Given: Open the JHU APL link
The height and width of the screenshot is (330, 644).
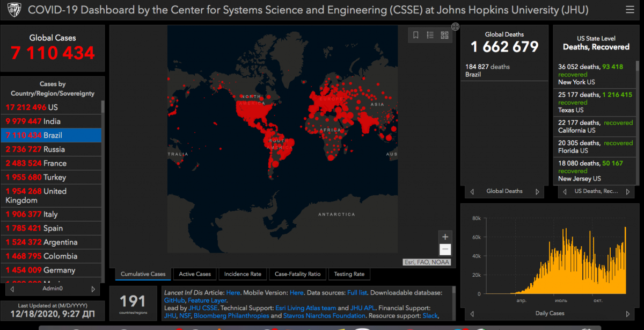Looking at the screenshot, I should pyautogui.click(x=363, y=309).
